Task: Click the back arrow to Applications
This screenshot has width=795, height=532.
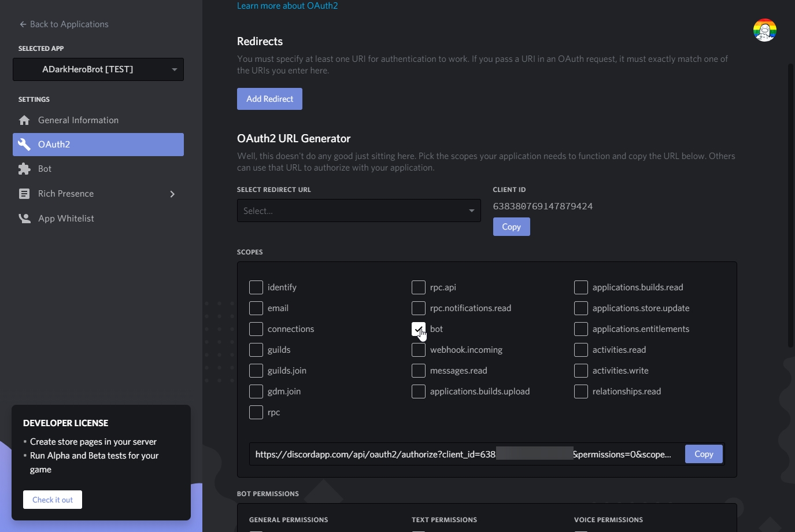Action: [x=23, y=24]
